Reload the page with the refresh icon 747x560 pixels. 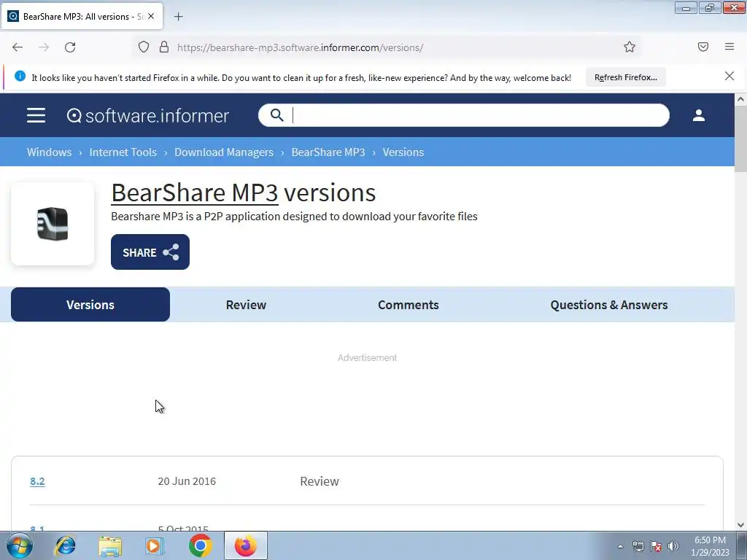point(70,47)
